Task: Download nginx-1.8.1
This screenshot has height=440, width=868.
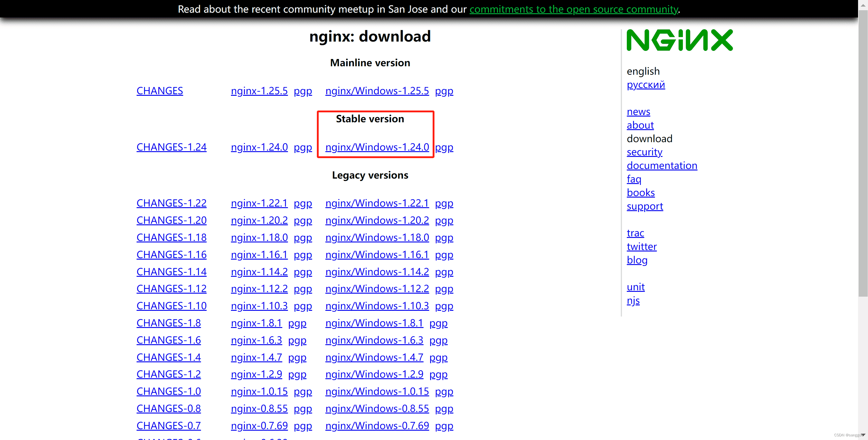Action: (257, 323)
